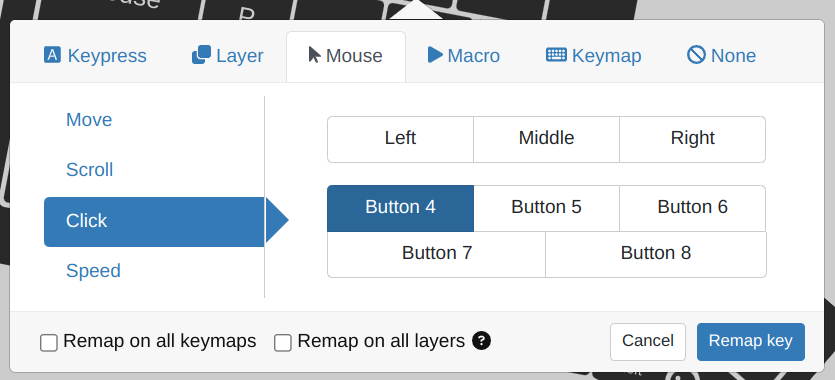The height and width of the screenshot is (380, 835).
Task: Pick Button 6 as click action
Action: tap(692, 208)
